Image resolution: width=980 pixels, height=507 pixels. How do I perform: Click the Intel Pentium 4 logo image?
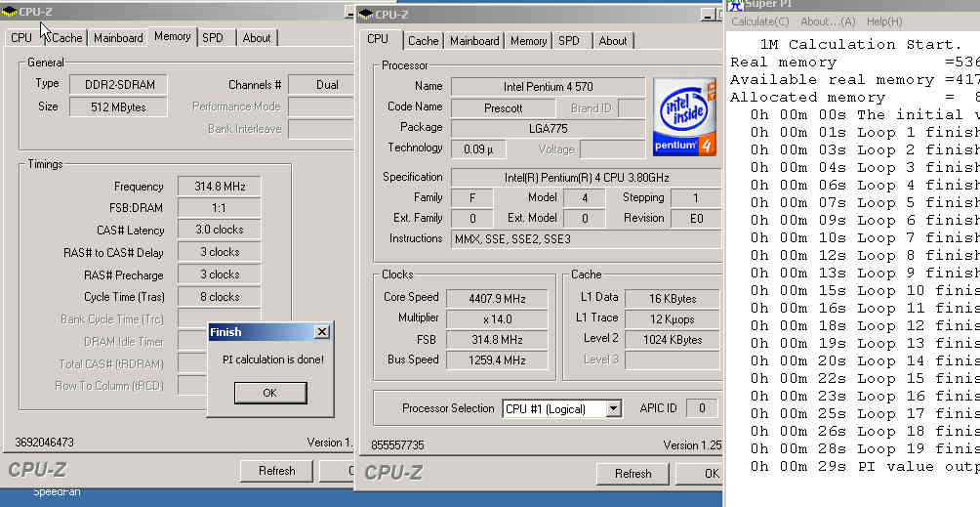point(684,117)
